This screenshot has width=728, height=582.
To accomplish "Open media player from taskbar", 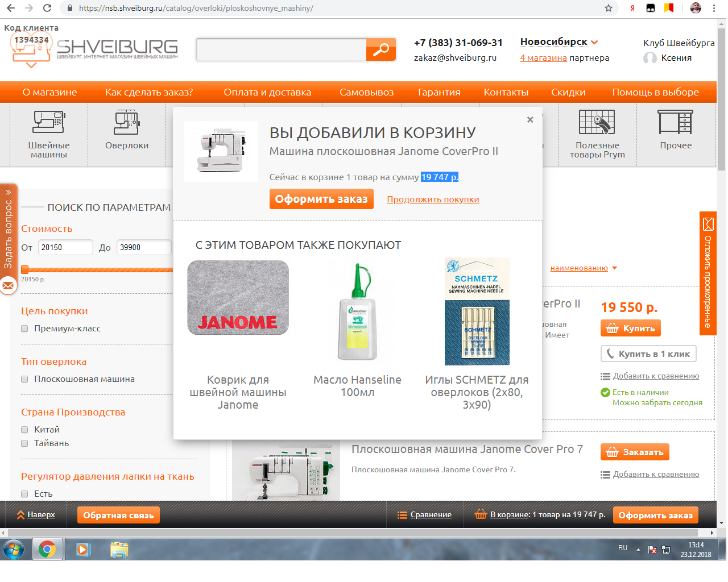I will pos(83,550).
